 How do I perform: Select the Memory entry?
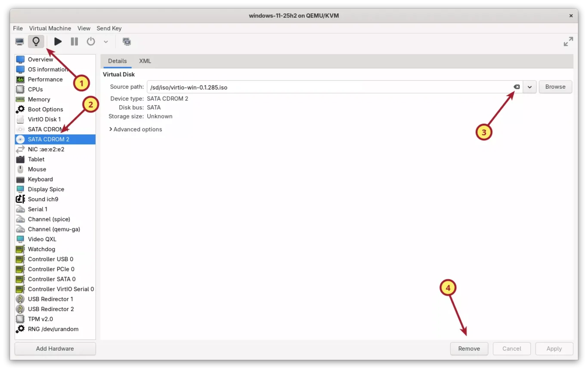coord(55,99)
